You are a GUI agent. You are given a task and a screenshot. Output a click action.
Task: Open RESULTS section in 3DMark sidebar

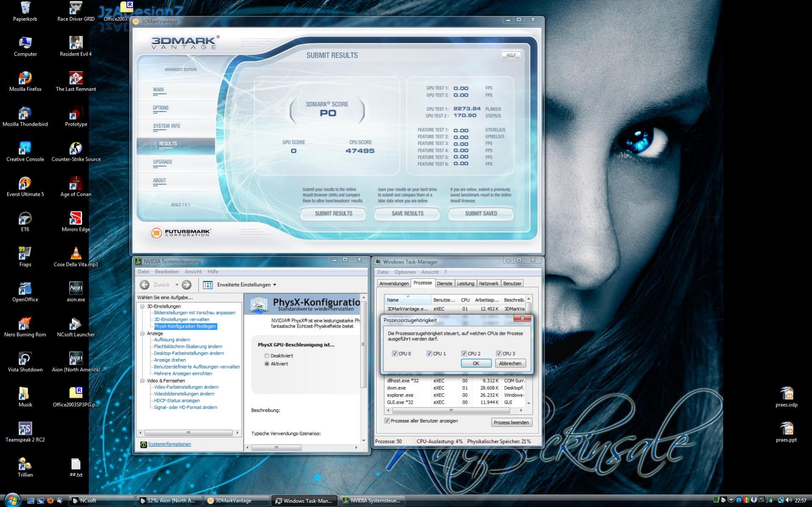coord(176,146)
